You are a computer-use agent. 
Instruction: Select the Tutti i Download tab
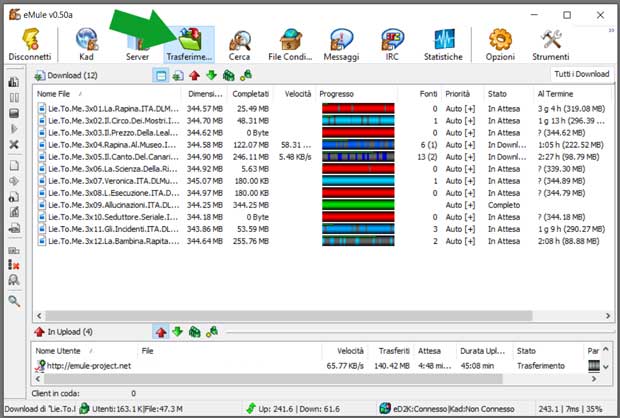coord(581,74)
